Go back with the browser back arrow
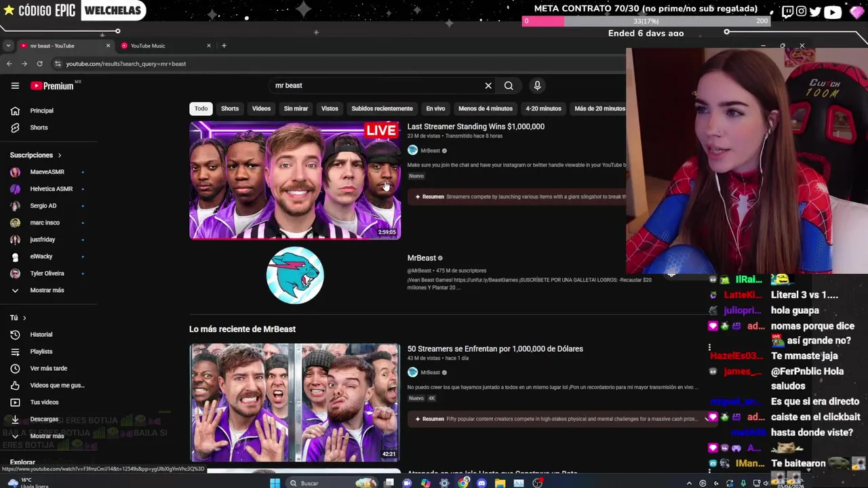Screen dimensions: 868x488 tap(9, 64)
